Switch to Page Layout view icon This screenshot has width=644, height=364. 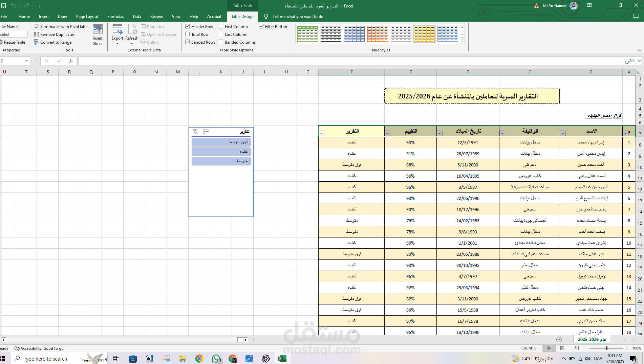(563, 348)
